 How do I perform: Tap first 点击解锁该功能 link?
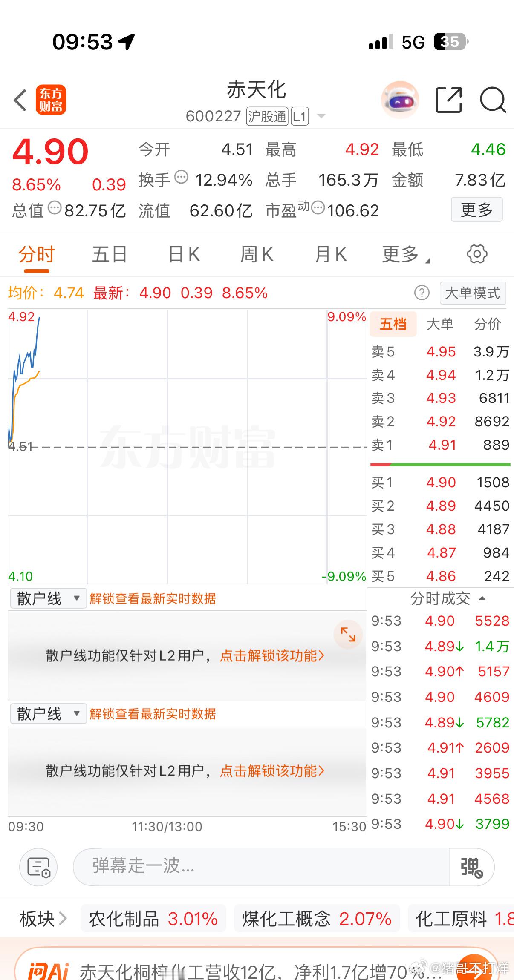[272, 655]
